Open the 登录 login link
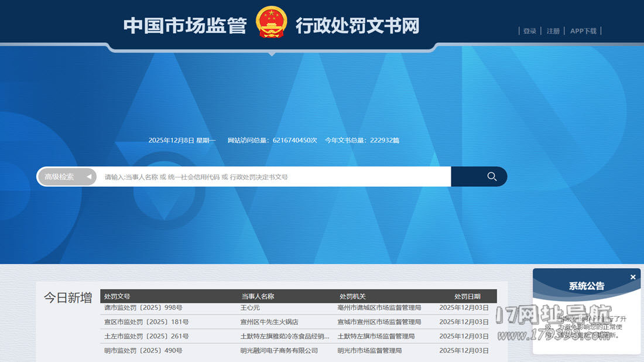The height and width of the screenshot is (362, 644). [x=530, y=31]
